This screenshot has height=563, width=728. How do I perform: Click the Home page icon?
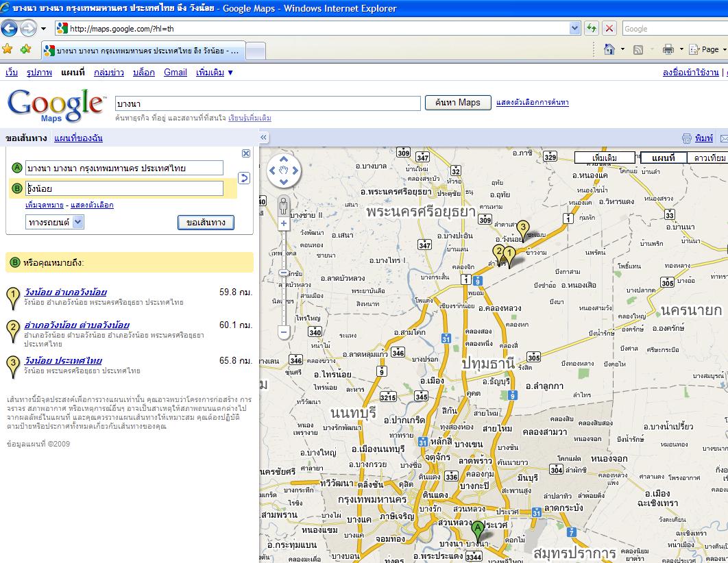click(x=609, y=49)
